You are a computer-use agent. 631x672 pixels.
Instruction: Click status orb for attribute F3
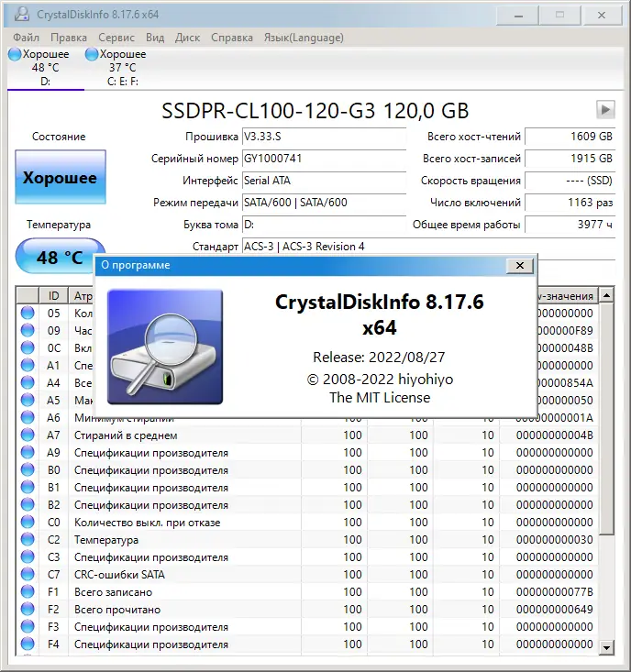pyautogui.click(x=28, y=626)
